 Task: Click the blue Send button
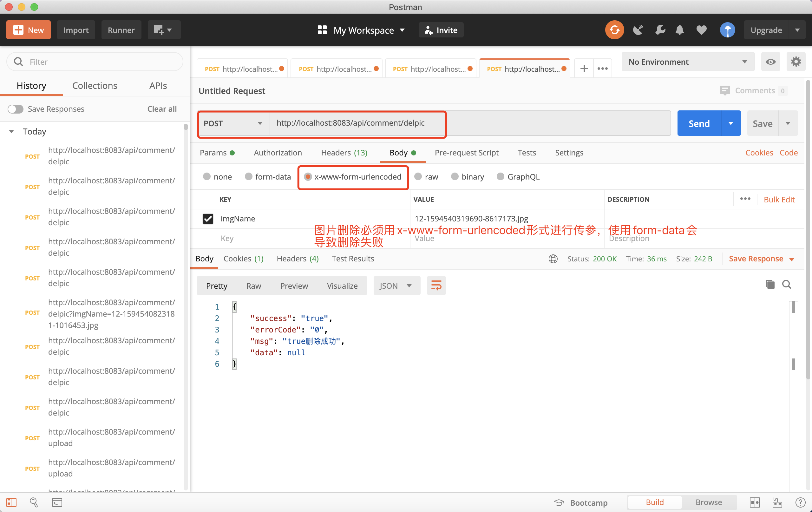click(x=699, y=123)
